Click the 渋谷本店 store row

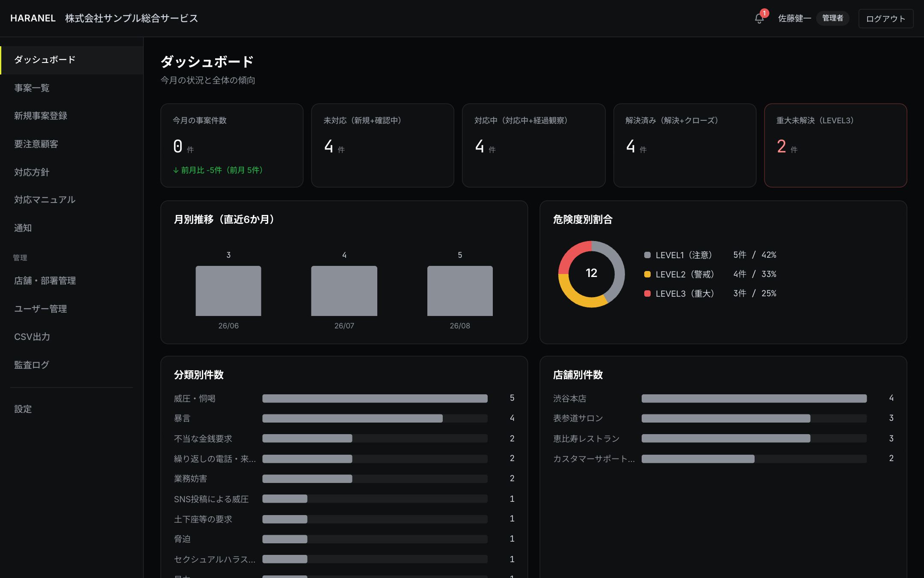click(x=723, y=399)
